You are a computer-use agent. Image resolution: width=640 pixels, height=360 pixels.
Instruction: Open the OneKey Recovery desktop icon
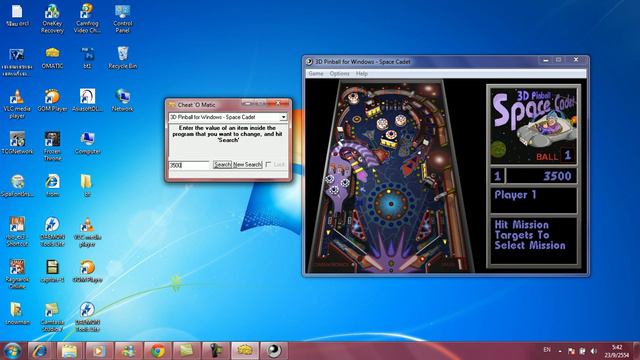click(x=52, y=19)
